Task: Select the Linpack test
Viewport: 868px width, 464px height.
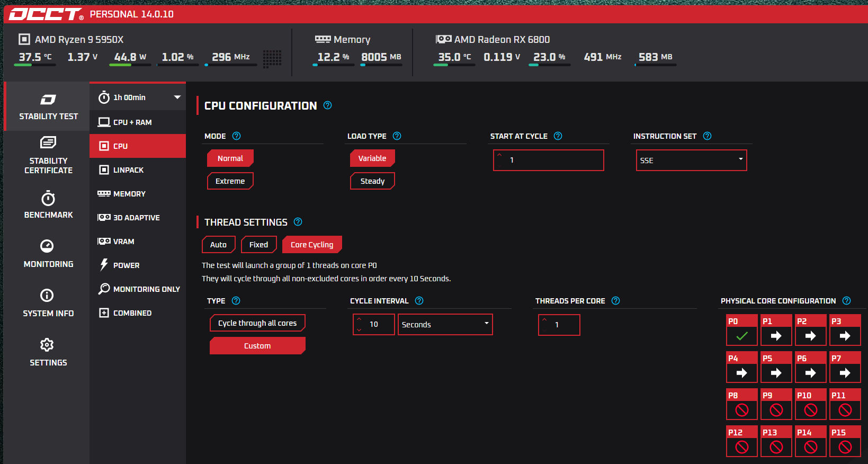Action: click(x=138, y=170)
